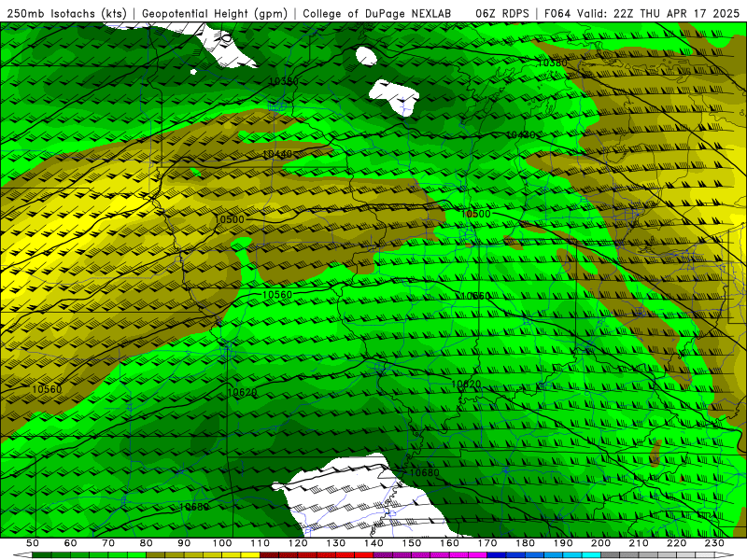Click the "140" label on the legend scale
The image size is (747, 560).
coord(374,543)
